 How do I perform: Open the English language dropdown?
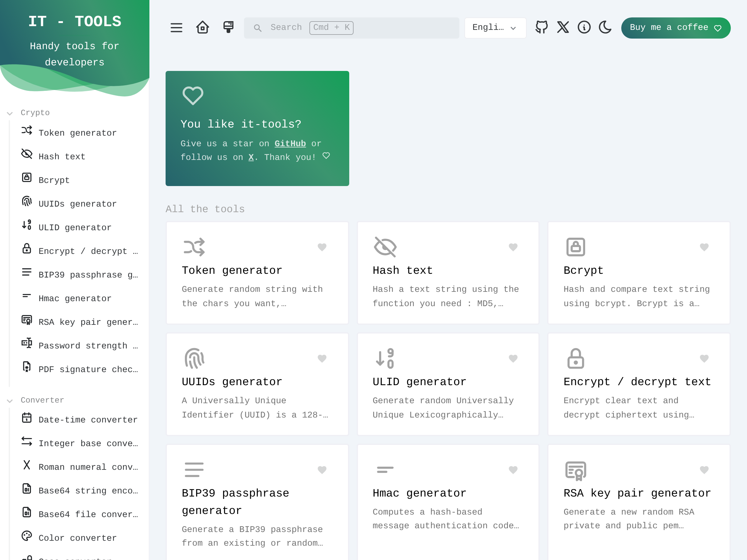495,28
